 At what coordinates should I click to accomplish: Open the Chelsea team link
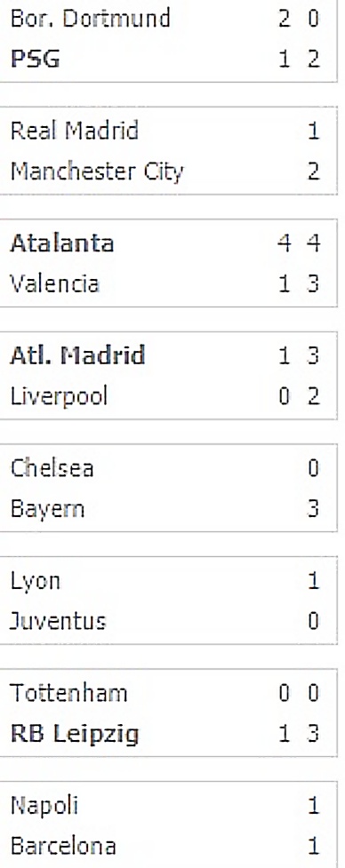[x=52, y=468]
